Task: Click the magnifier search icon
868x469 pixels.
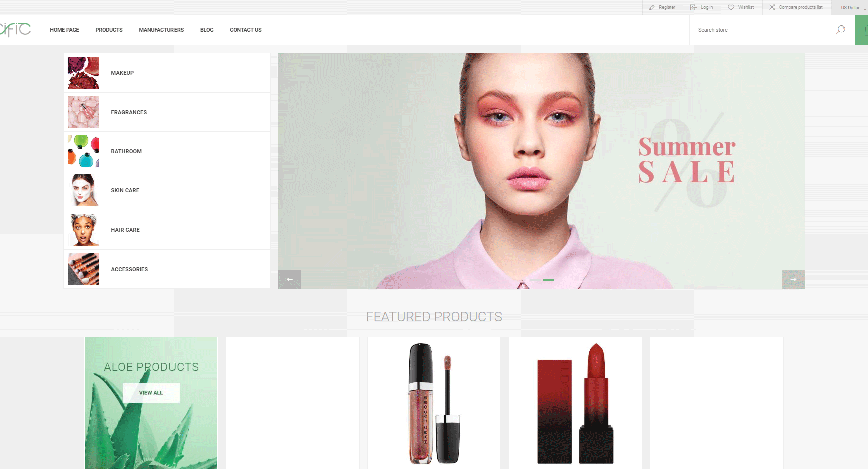Action: [x=840, y=30]
